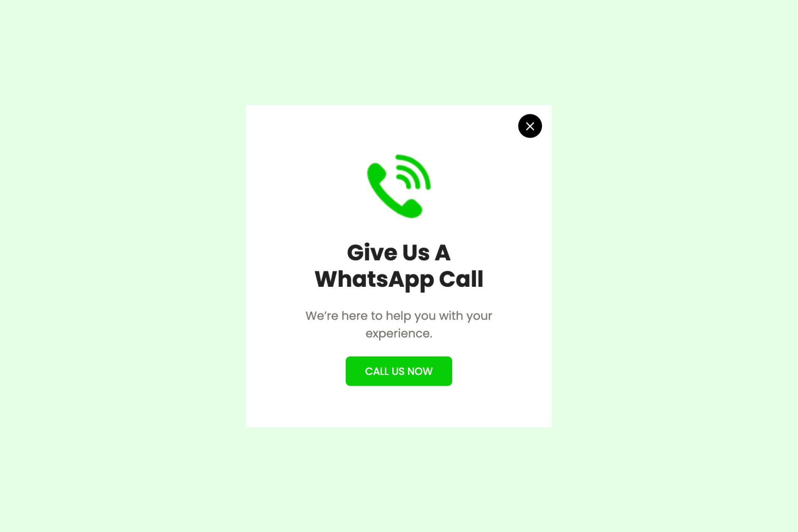The width and height of the screenshot is (798, 532).
Task: Click the help description text
Action: coord(399,324)
